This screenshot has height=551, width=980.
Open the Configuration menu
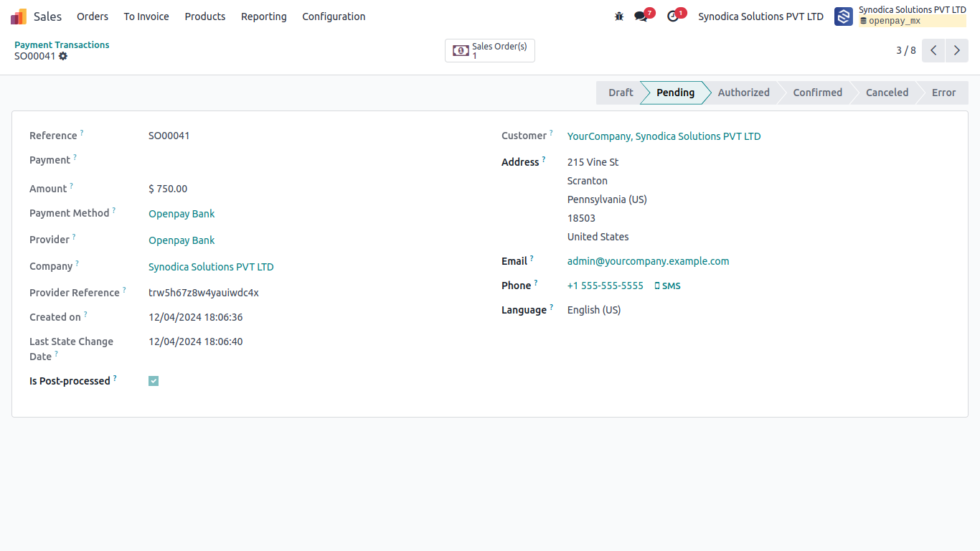pos(334,17)
